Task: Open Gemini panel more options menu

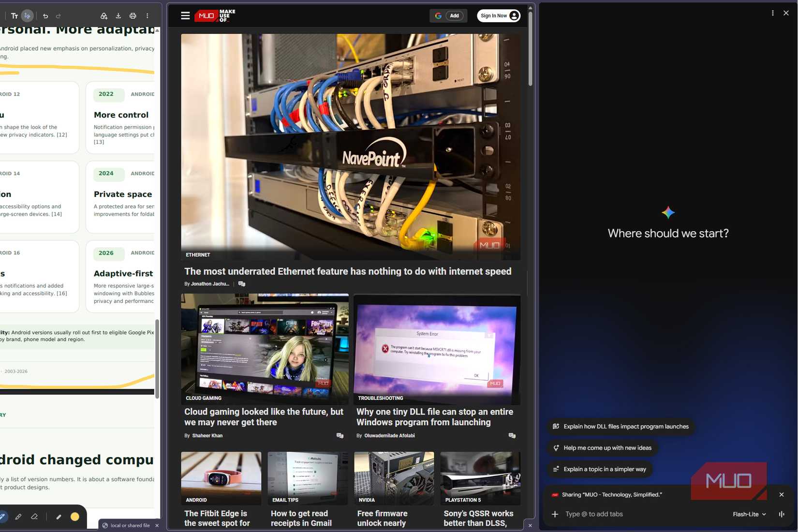Action: 772,13
